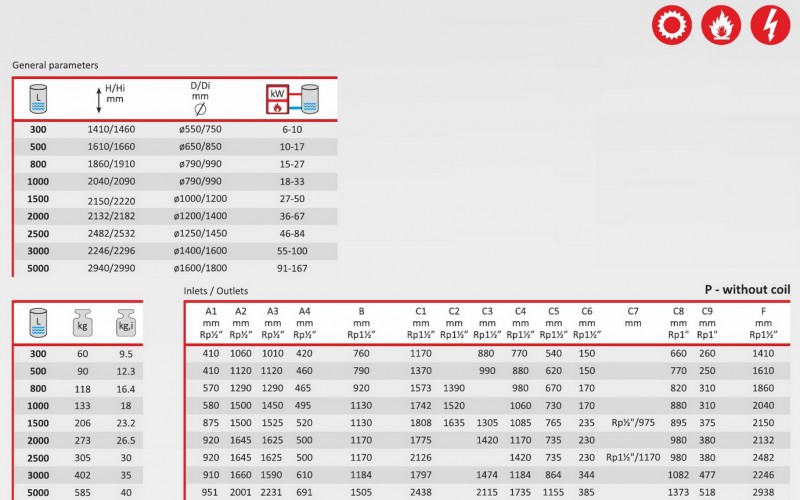The width and height of the screenshot is (800, 500).
Task: Click the diameter symbol under D/Di
Action: point(200,107)
